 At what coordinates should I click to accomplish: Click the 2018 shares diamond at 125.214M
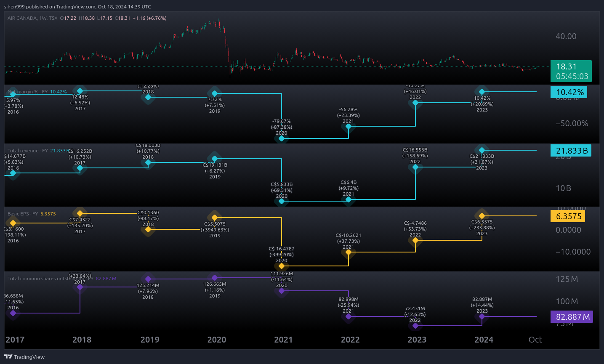(x=148, y=279)
